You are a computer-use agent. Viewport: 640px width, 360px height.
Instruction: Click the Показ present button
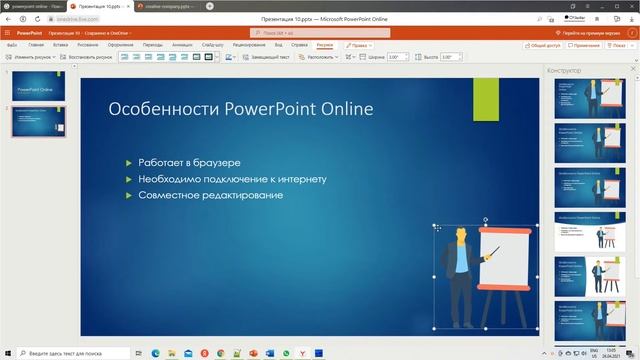tap(617, 45)
